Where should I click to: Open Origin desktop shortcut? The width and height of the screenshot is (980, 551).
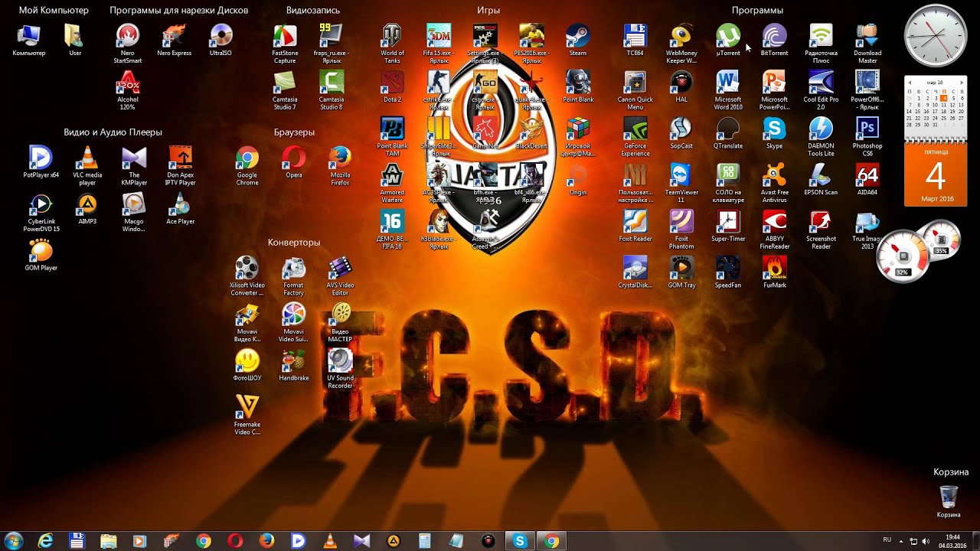point(578,180)
